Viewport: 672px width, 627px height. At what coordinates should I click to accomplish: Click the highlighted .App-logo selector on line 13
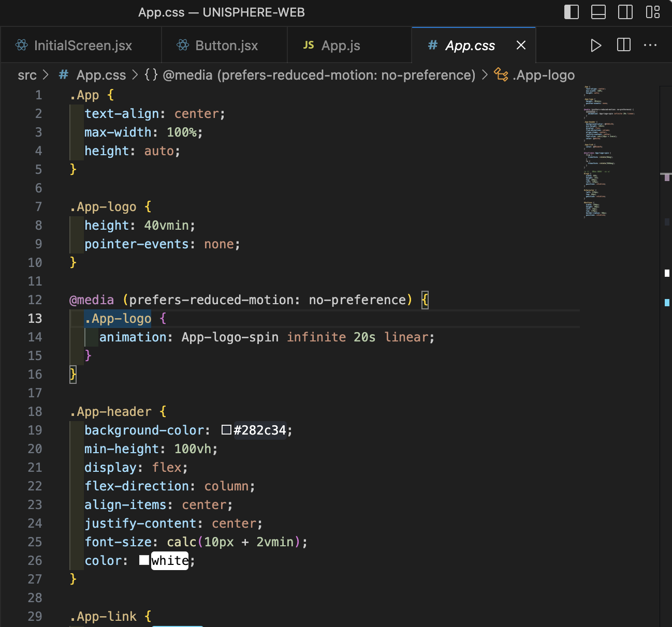(x=118, y=319)
